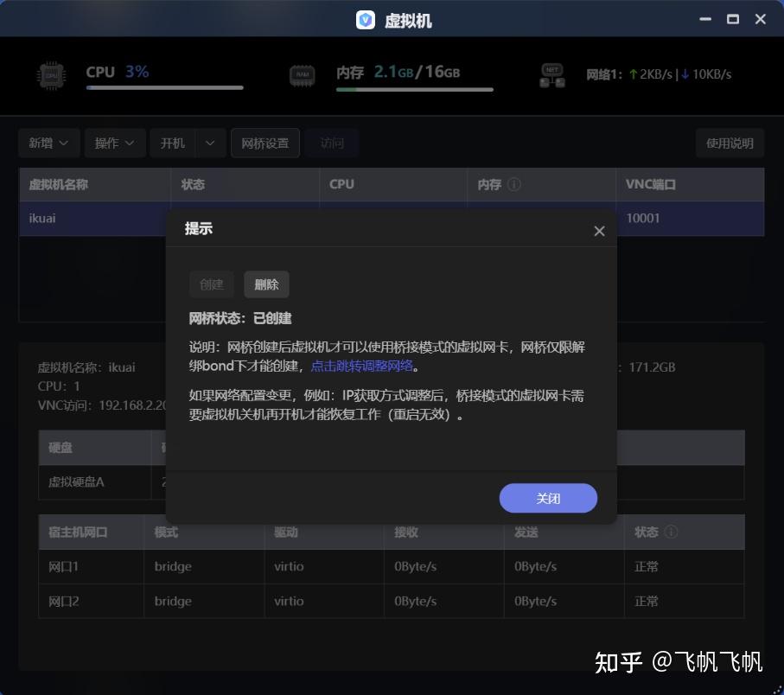This screenshot has width=784, height=695.
Task: Click the CPU chip icon in the status bar
Action: tap(51, 75)
